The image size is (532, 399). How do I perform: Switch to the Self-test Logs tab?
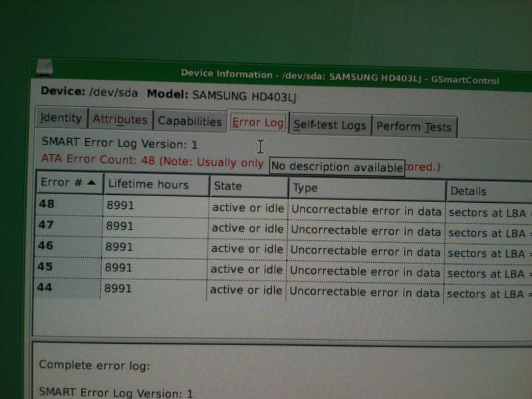tap(330, 125)
